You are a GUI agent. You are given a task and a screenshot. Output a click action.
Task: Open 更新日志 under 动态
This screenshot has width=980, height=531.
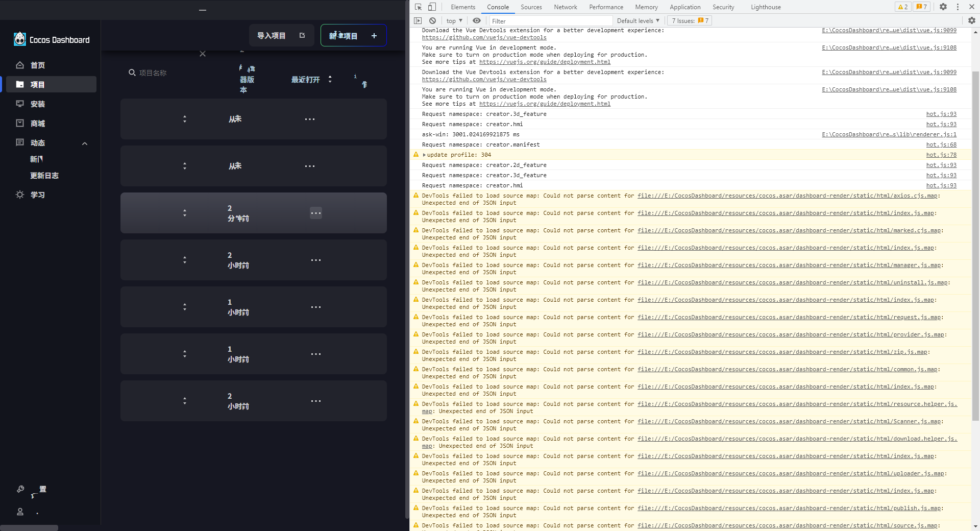pyautogui.click(x=44, y=175)
